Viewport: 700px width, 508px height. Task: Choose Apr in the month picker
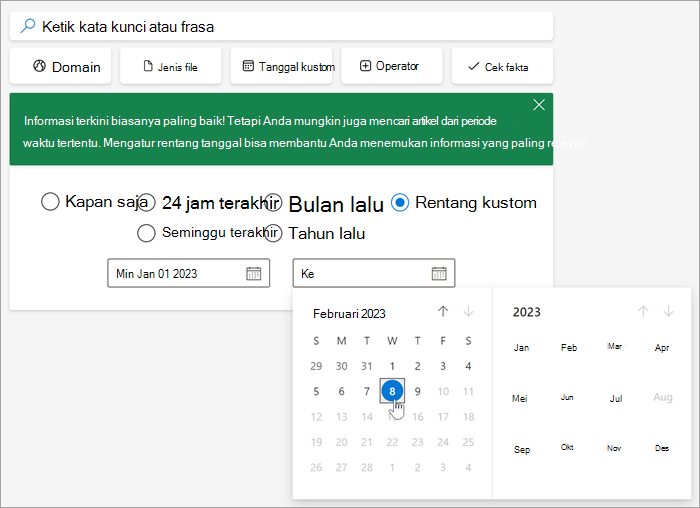pyautogui.click(x=662, y=347)
